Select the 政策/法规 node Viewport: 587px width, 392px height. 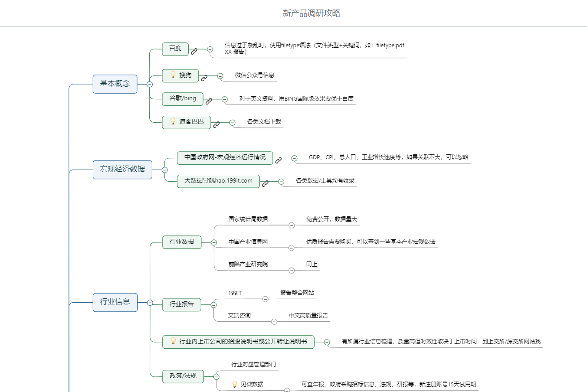click(x=183, y=376)
